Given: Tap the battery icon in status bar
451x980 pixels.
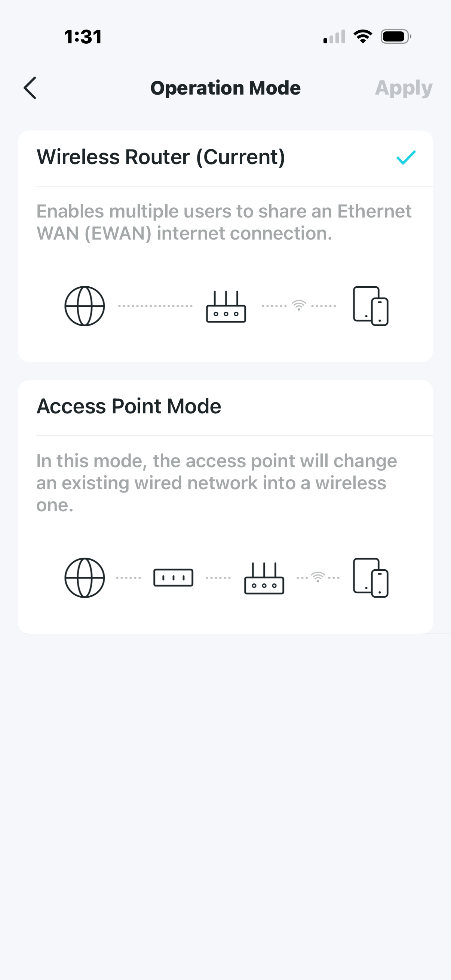Looking at the screenshot, I should [396, 37].
